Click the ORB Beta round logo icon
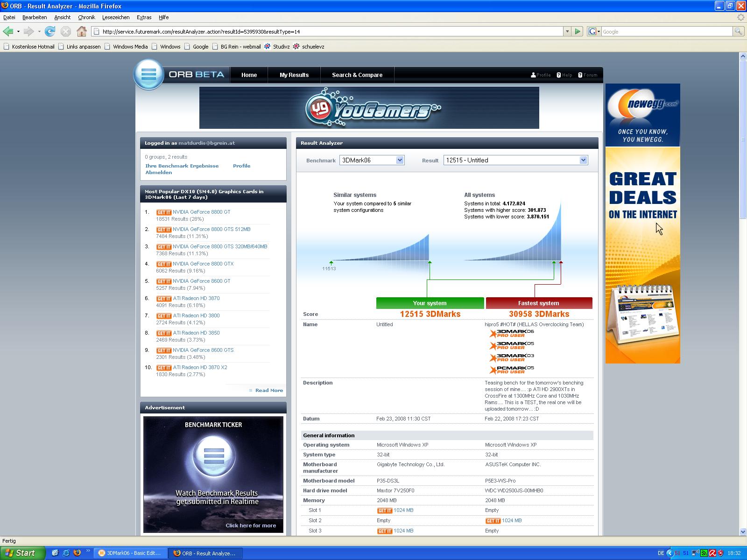This screenshot has width=747, height=560. (148, 74)
